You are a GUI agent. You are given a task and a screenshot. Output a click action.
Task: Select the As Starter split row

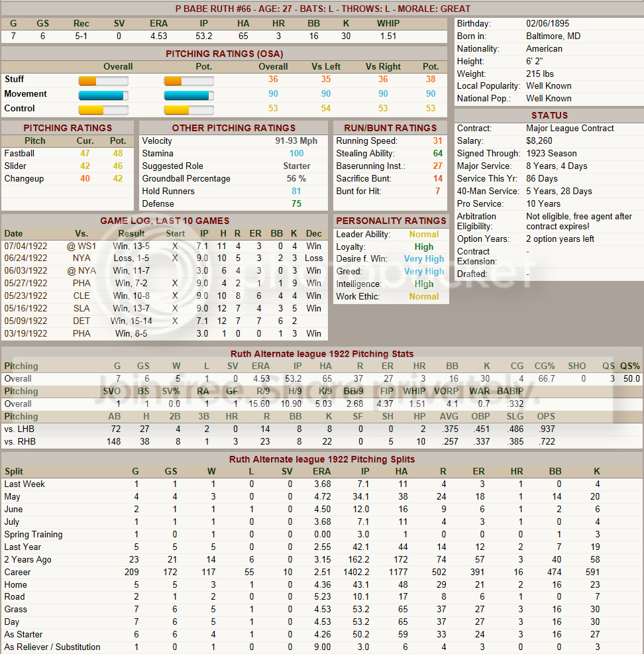(x=24, y=635)
